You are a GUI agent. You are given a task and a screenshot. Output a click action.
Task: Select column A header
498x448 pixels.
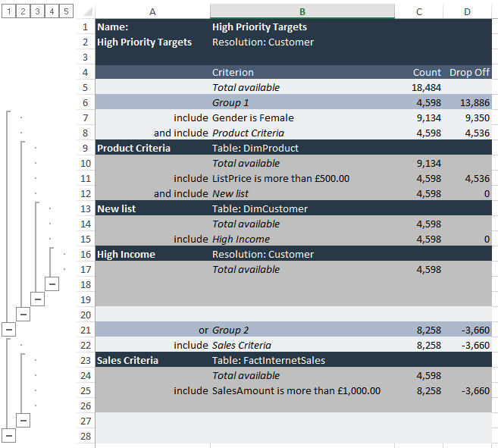(x=152, y=11)
